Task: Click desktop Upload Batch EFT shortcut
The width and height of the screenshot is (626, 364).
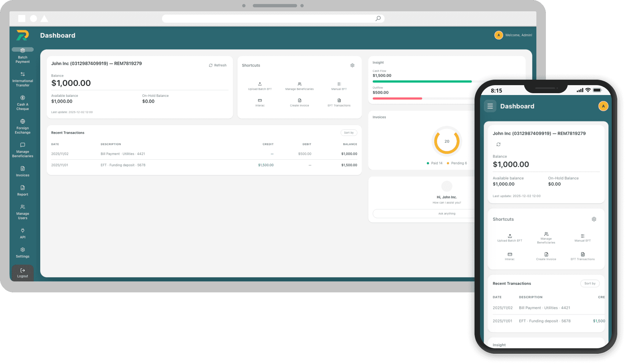Action: (x=260, y=86)
